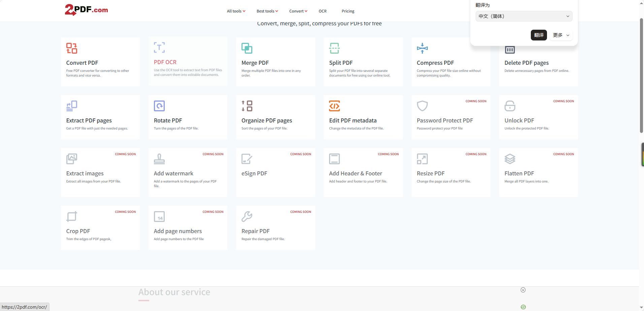Screen dimensions: 644x311
Task: Click the Extract PDF pages icon
Action: 72,106
